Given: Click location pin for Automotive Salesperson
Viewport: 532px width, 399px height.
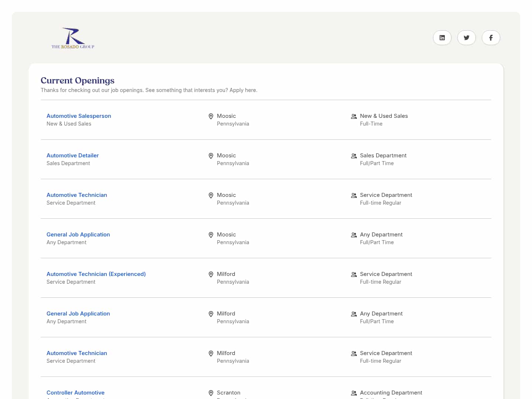Looking at the screenshot, I should coord(211,116).
